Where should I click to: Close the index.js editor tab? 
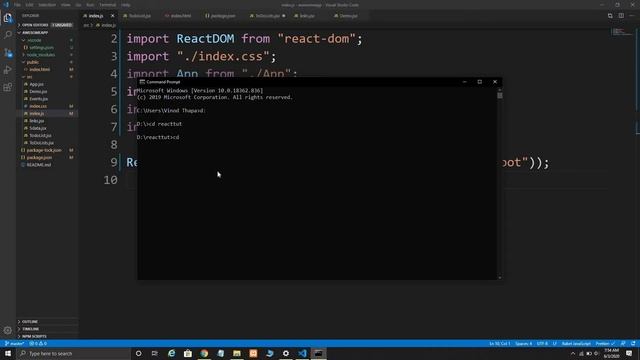[113, 16]
